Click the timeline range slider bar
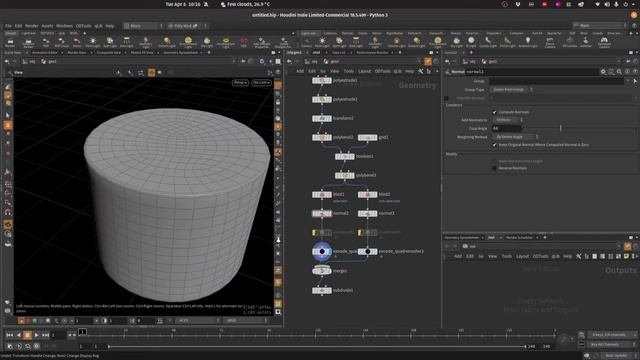The height and width of the screenshot is (360, 640). point(317,346)
